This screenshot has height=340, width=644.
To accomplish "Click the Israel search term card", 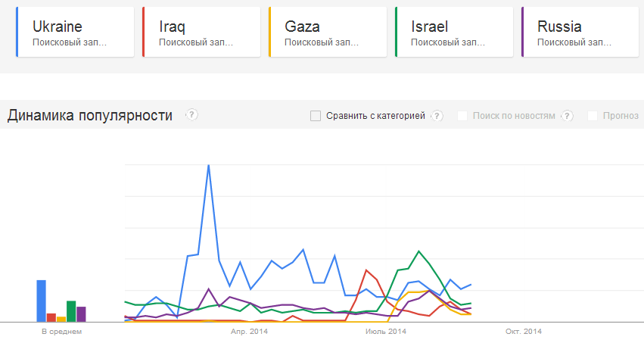I will [x=454, y=32].
